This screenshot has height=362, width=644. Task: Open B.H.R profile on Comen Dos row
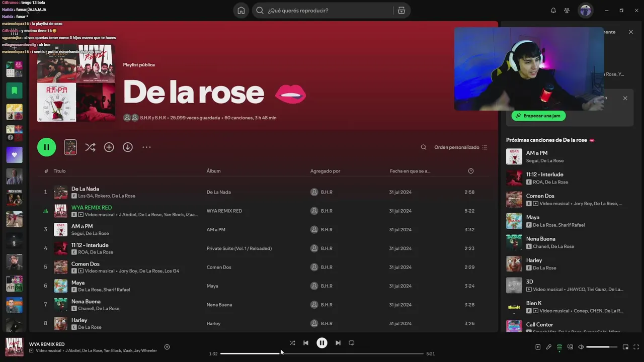point(327,267)
